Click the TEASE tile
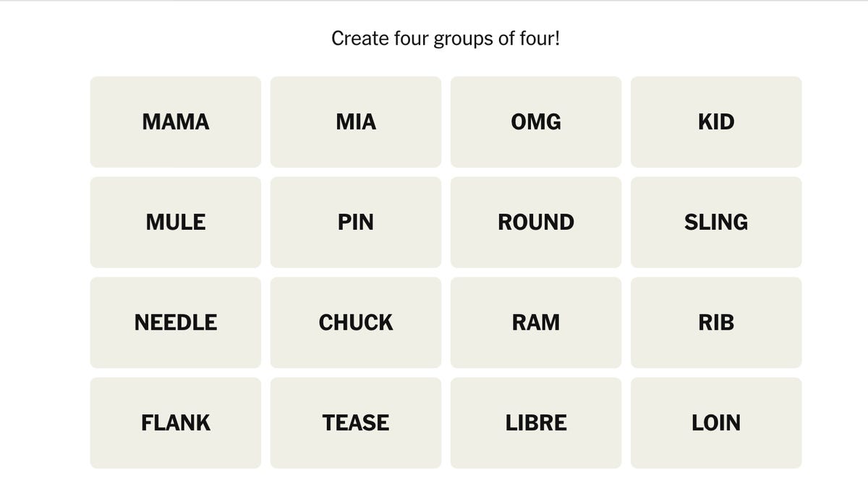This screenshot has width=868, height=488. click(356, 423)
